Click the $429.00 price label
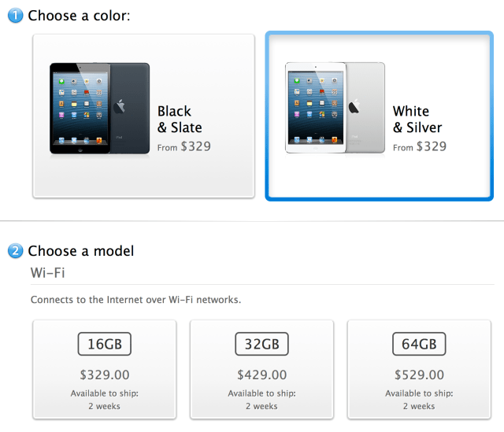 click(x=261, y=375)
